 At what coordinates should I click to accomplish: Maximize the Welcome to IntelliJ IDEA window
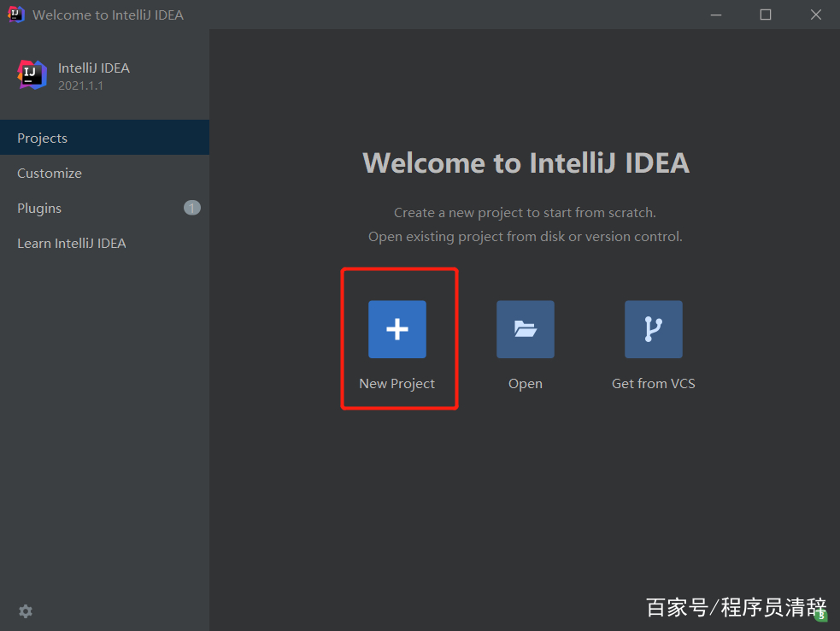click(766, 15)
